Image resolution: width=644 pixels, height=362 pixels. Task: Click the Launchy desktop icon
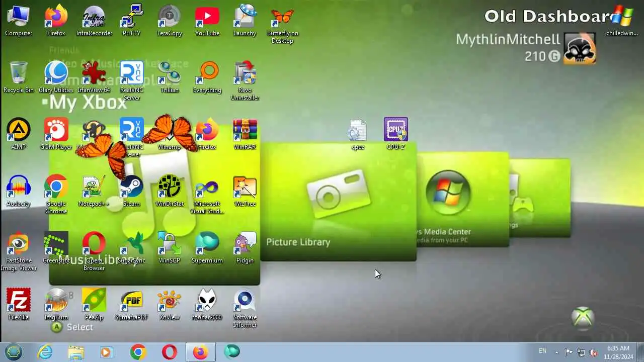click(x=245, y=21)
